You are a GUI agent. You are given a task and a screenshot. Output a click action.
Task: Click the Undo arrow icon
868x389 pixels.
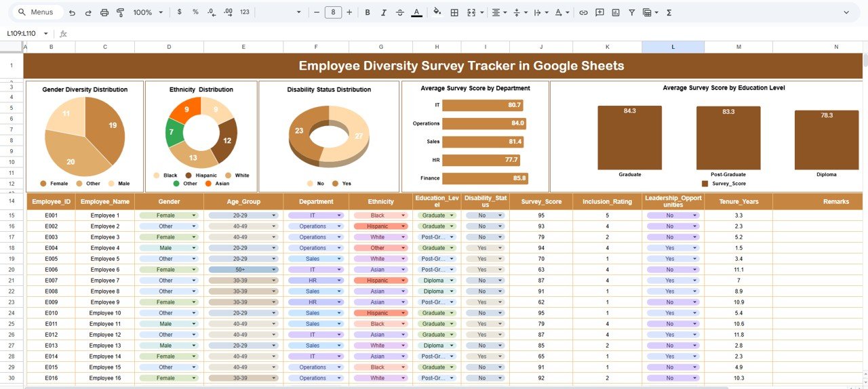click(x=72, y=12)
